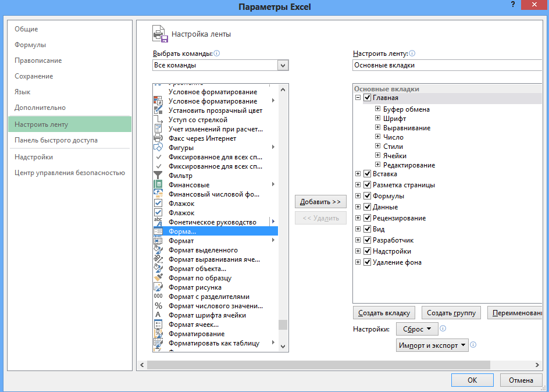Expand the 'Шрифт' group
Viewport: 549px width, 392px height.
click(x=377, y=118)
